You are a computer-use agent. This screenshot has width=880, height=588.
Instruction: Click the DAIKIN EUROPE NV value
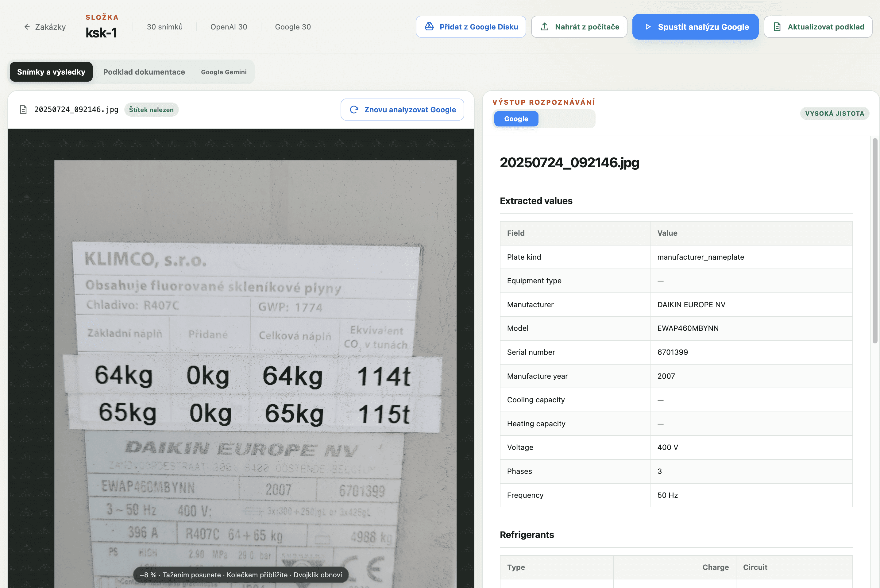pos(691,304)
